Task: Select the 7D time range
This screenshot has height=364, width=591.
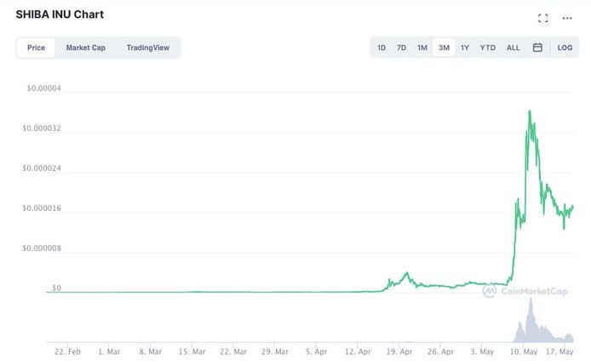Action: 401,48
